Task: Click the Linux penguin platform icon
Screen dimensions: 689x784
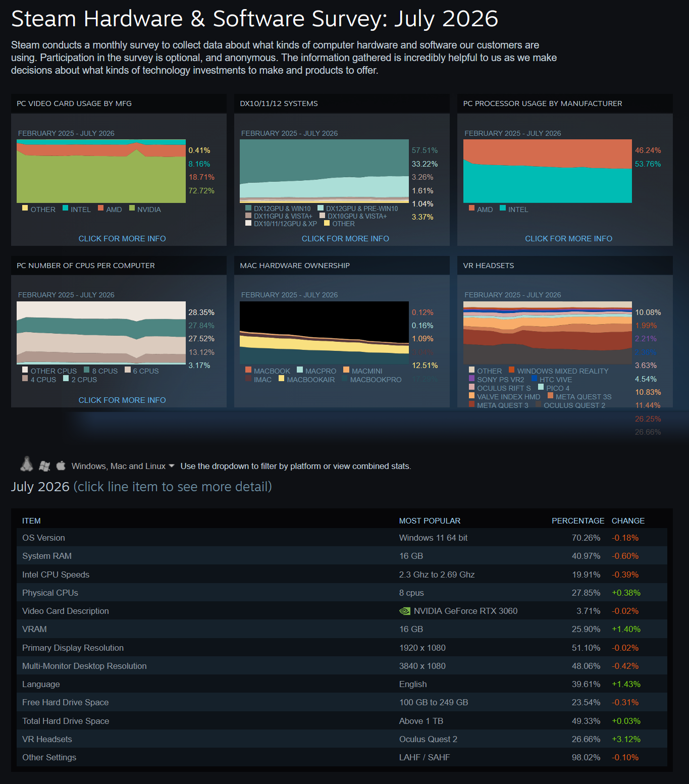Action: click(27, 464)
